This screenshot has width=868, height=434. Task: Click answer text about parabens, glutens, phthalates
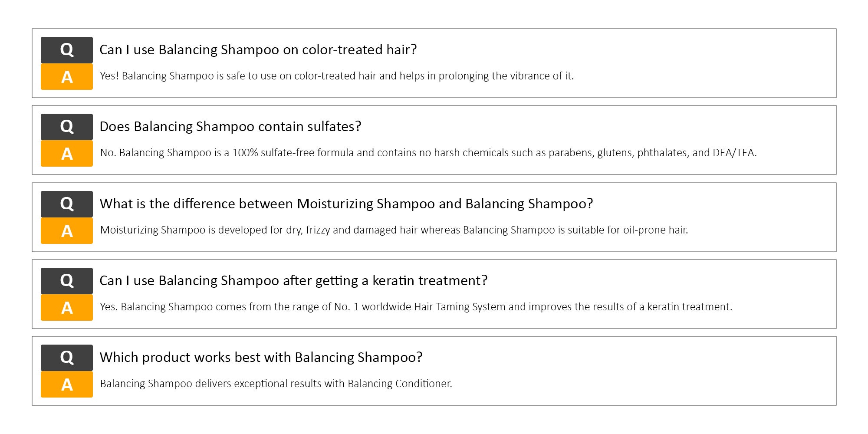click(x=428, y=153)
